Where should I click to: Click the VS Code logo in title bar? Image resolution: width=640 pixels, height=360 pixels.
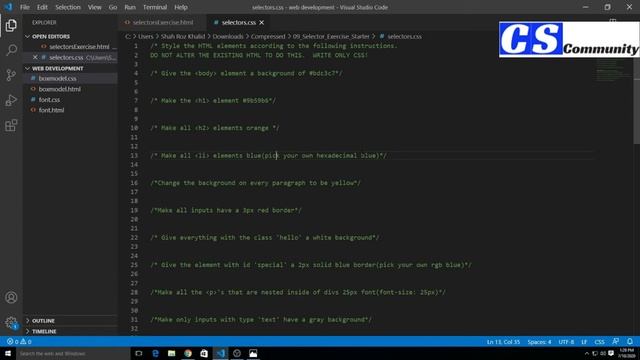(8, 7)
